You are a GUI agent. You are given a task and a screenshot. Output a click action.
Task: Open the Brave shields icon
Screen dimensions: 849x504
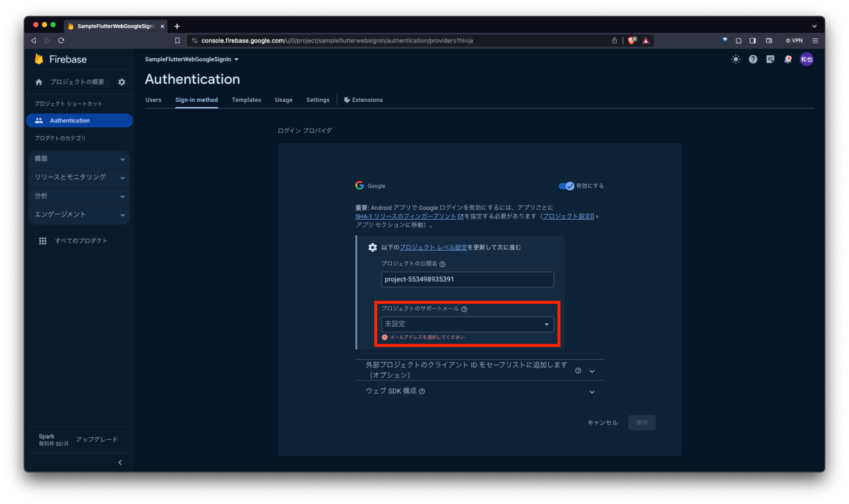pos(633,41)
